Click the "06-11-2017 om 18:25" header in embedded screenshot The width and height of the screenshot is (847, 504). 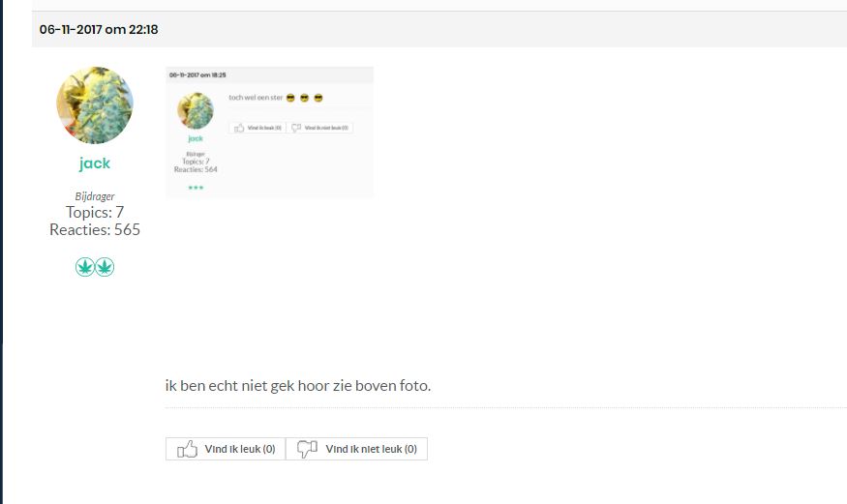click(197, 75)
